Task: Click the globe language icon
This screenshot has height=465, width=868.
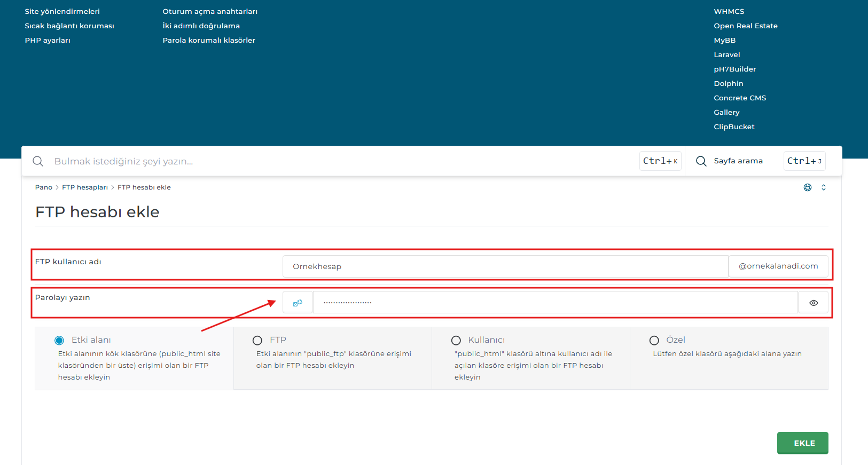Action: [808, 187]
